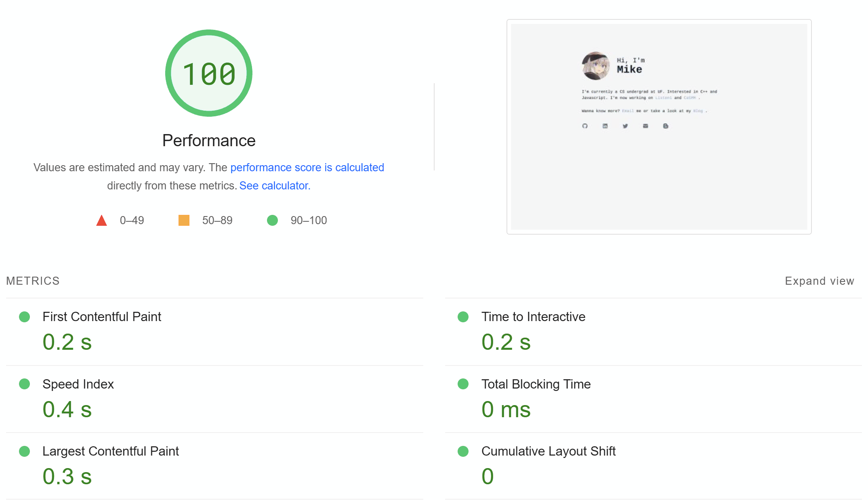Expand the Total Blocking Time metric row
Viewport: 868px width, 500px height.
point(536,384)
